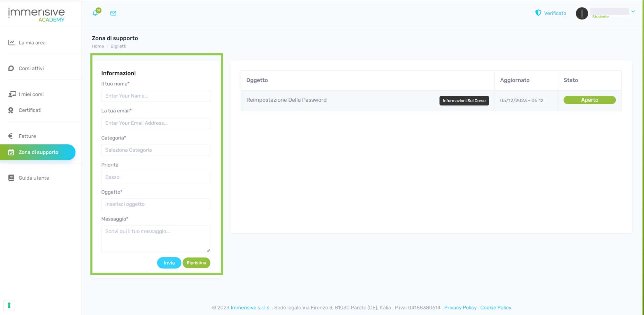The width and height of the screenshot is (644, 315).
Task: Click the Fatture euro icon
Action: point(11,136)
